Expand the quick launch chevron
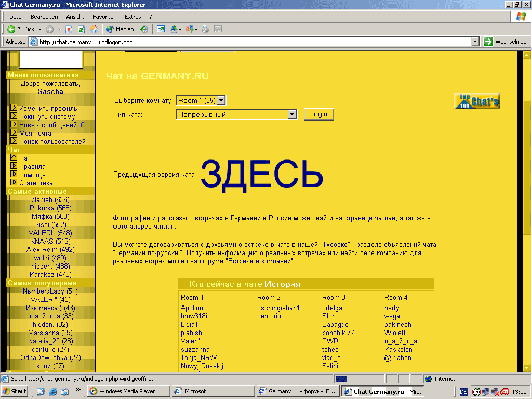The image size is (532, 399). coord(78,390)
